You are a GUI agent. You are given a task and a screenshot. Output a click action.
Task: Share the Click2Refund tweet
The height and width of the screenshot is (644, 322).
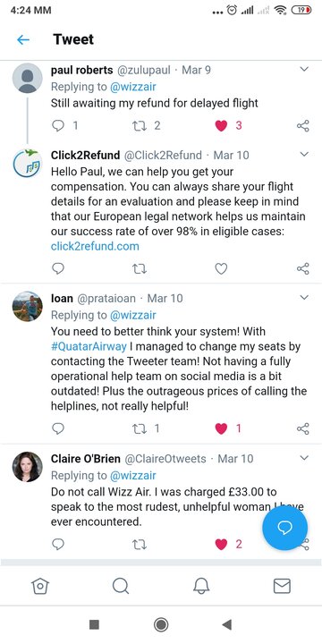pos(303,268)
